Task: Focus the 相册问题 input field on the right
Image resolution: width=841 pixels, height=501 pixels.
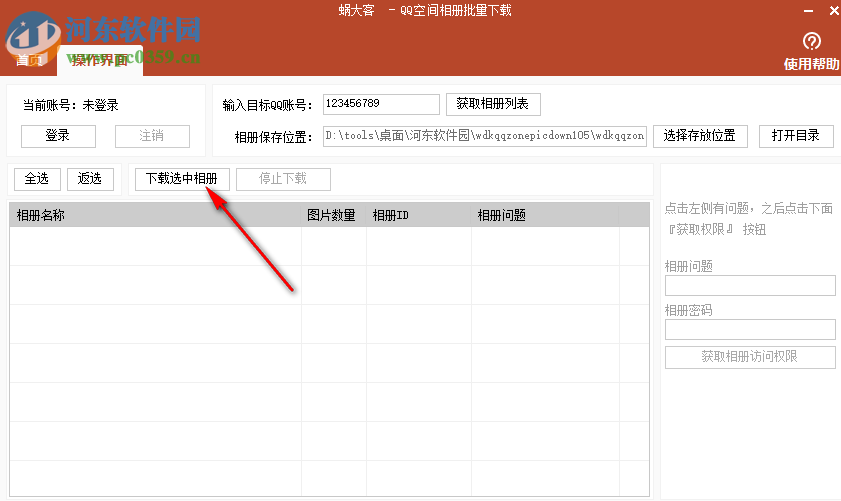Action: point(750,285)
